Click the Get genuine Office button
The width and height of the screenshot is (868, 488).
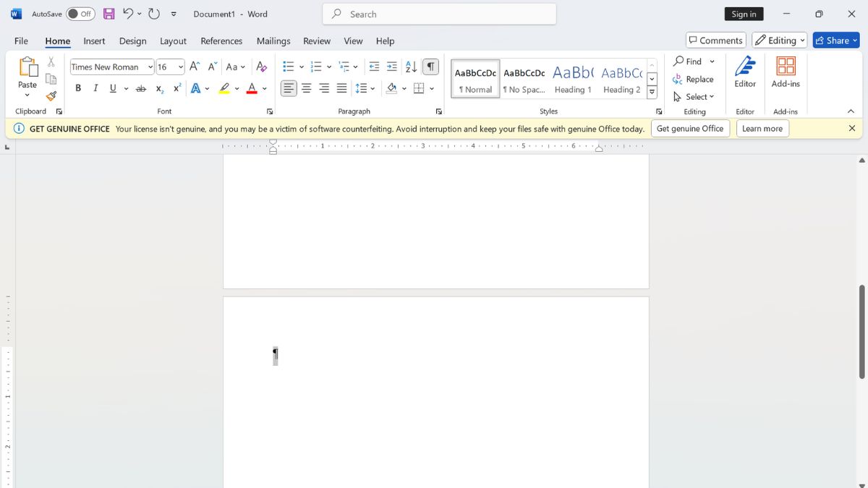tap(690, 129)
